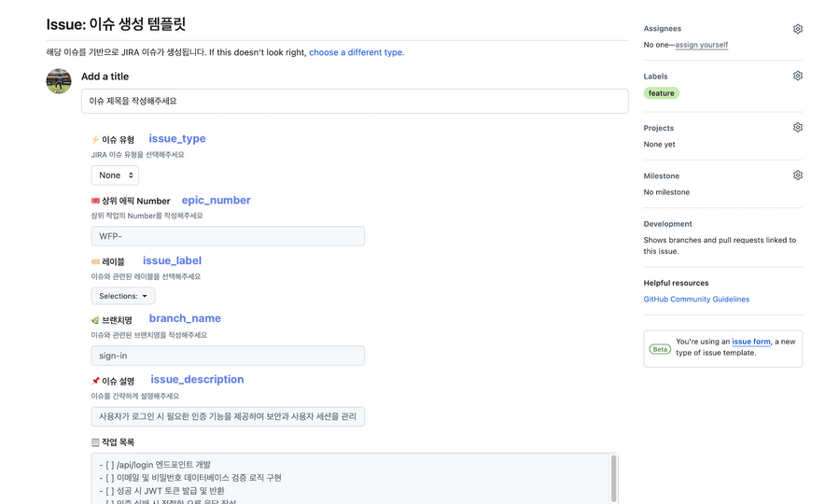Open the Milestone gear settings

[x=798, y=175]
